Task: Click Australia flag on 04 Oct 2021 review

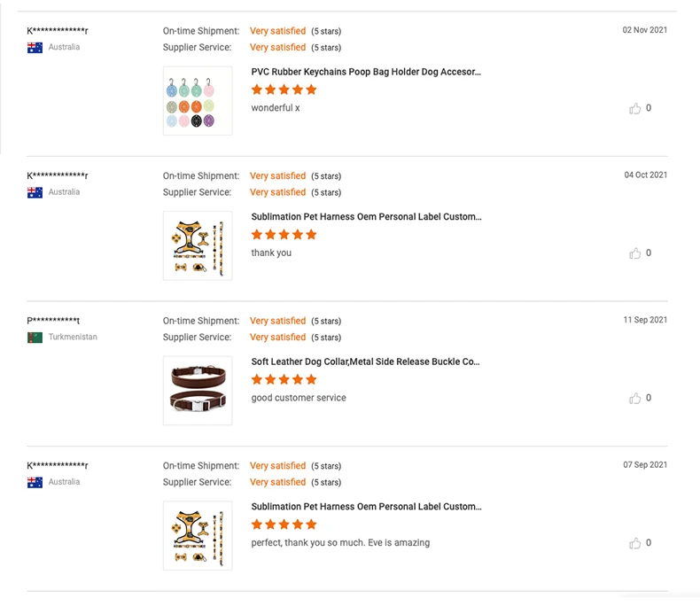Action: 35,192
